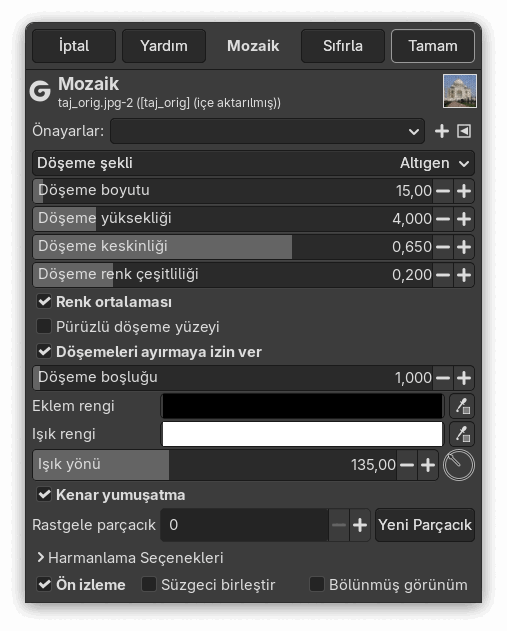Open the Önayarlar preset dropdown
Screen dimensions: 507x631
click(268, 131)
